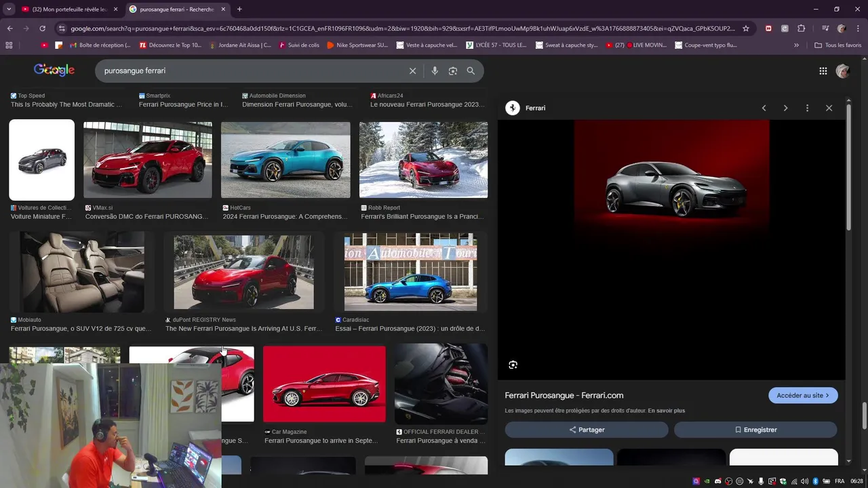Reload the page

42,28
